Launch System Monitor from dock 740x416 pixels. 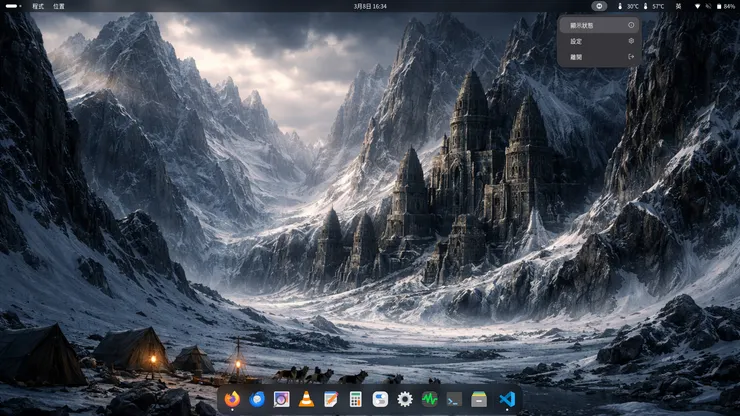click(430, 399)
